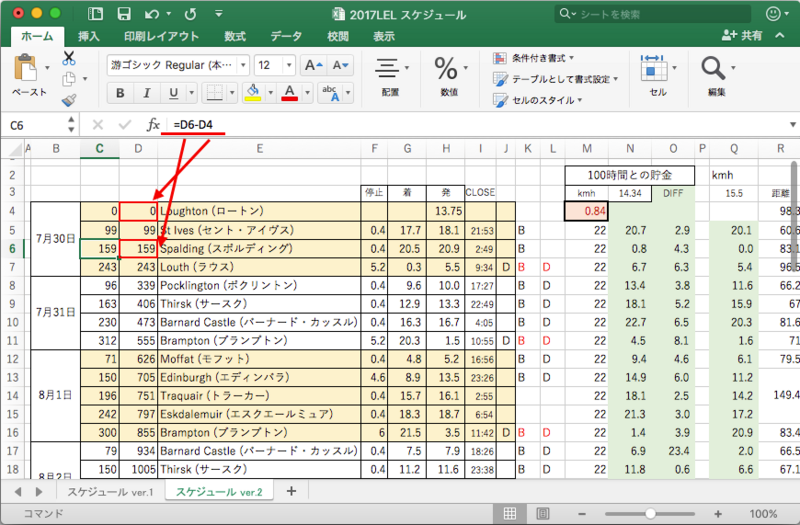Toggle underline formatting
This screenshot has height=525, width=800.
pyautogui.click(x=173, y=93)
